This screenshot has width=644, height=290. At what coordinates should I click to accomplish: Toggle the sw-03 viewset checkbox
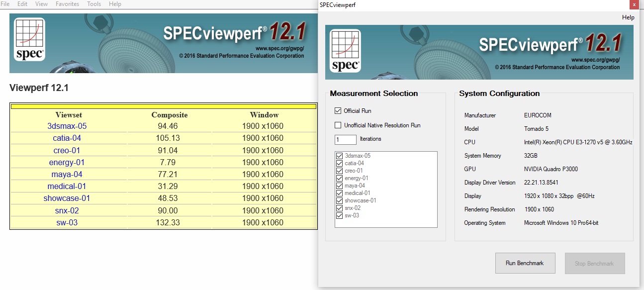pos(340,215)
